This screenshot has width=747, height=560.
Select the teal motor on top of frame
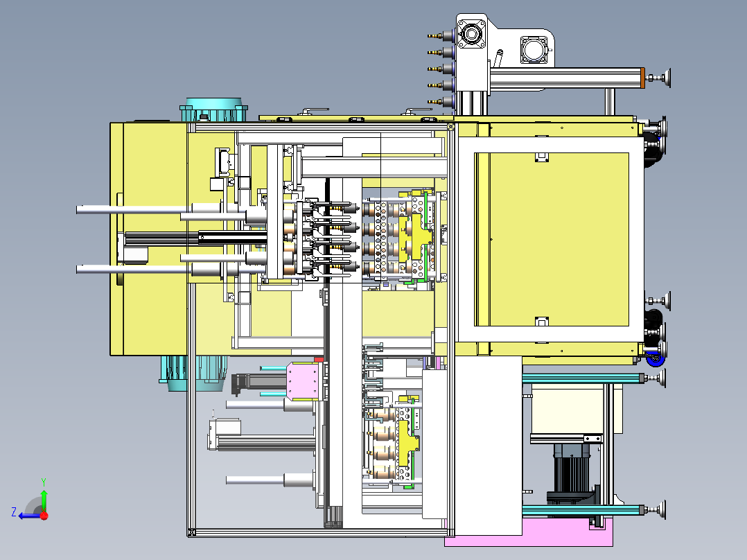(213, 110)
